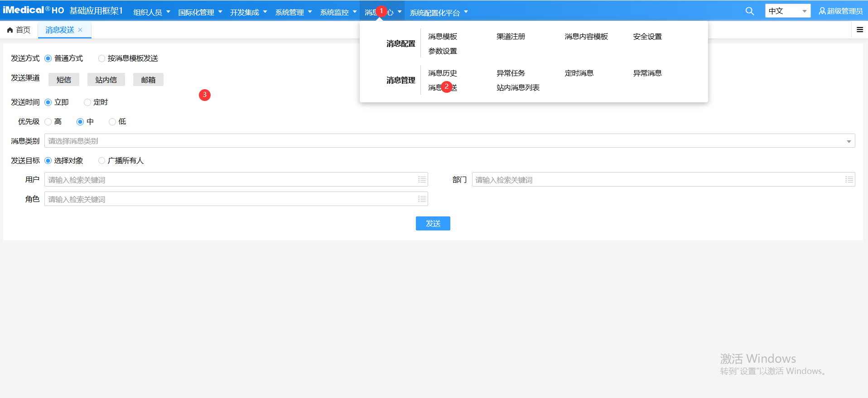Click list icon in 角色 search field

click(x=422, y=199)
